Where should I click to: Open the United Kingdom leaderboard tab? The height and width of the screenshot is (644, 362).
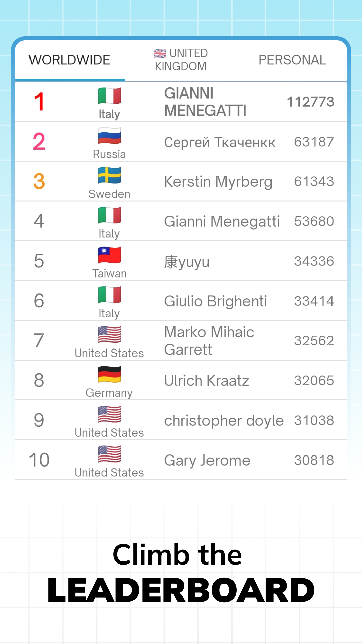point(181,60)
